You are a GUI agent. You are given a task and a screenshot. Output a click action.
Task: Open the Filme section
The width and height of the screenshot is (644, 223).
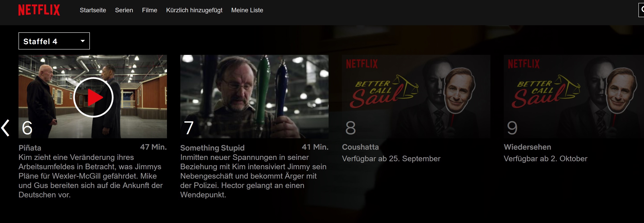click(x=150, y=10)
